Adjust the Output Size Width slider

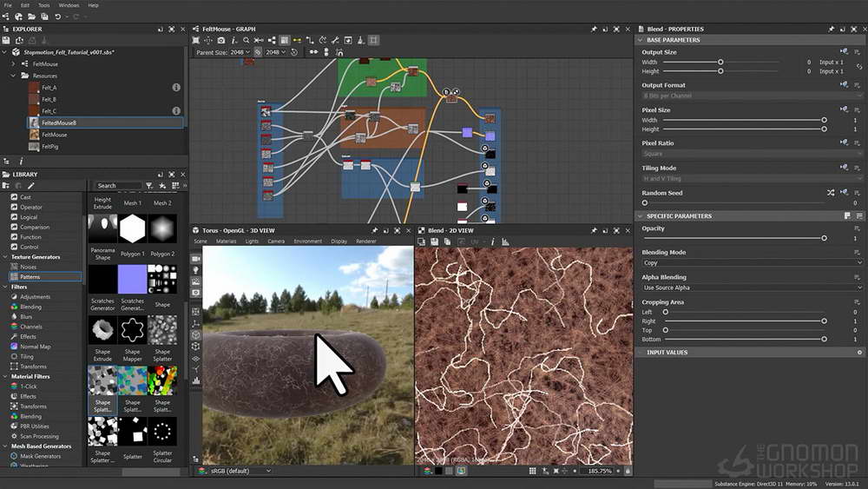(720, 62)
